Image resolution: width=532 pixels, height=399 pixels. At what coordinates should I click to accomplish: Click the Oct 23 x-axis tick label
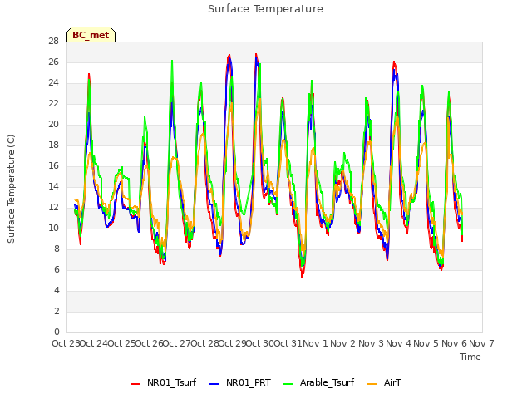click(66, 343)
